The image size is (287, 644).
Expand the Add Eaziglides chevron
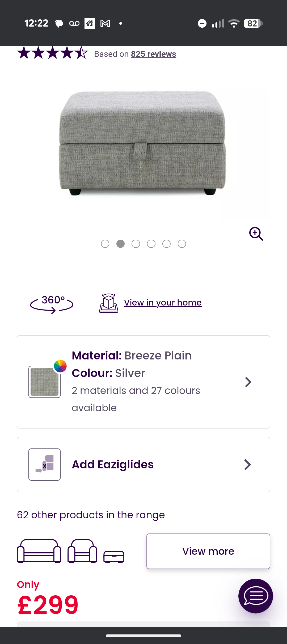tap(247, 465)
